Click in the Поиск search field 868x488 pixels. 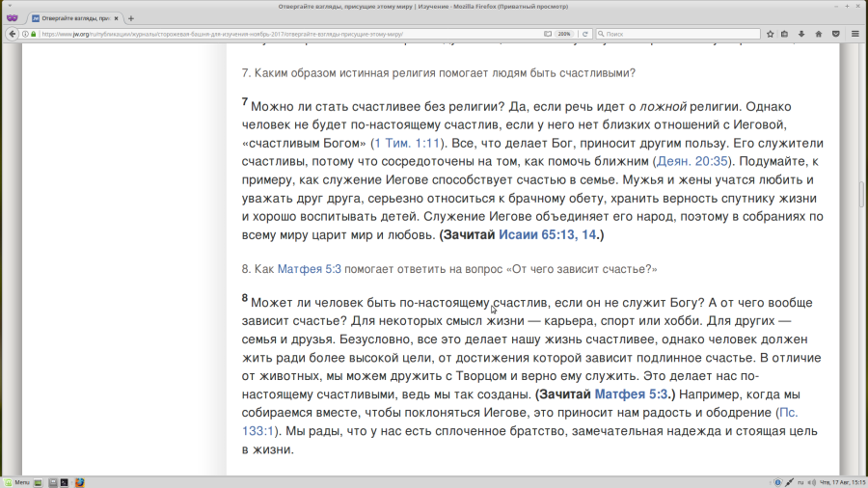click(x=678, y=34)
